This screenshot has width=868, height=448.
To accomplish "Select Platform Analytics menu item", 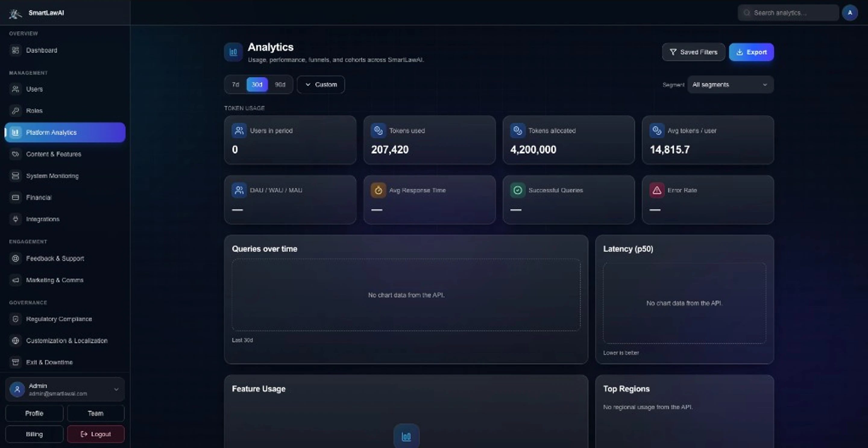I will pos(65,132).
